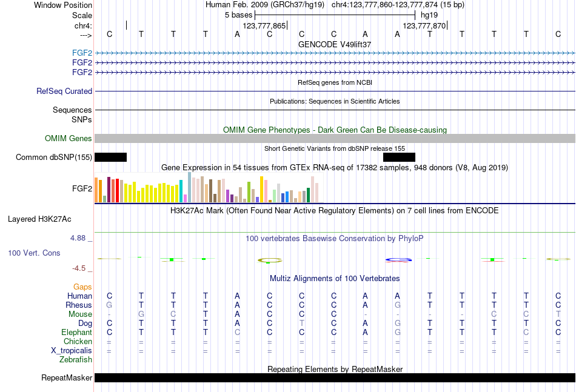The height and width of the screenshot is (392, 576).
Task: Click the Common dbSNP(155) track label
Action: (54, 157)
